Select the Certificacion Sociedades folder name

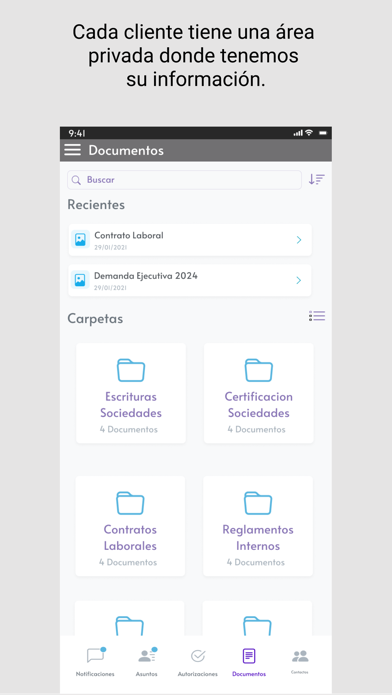point(259,405)
